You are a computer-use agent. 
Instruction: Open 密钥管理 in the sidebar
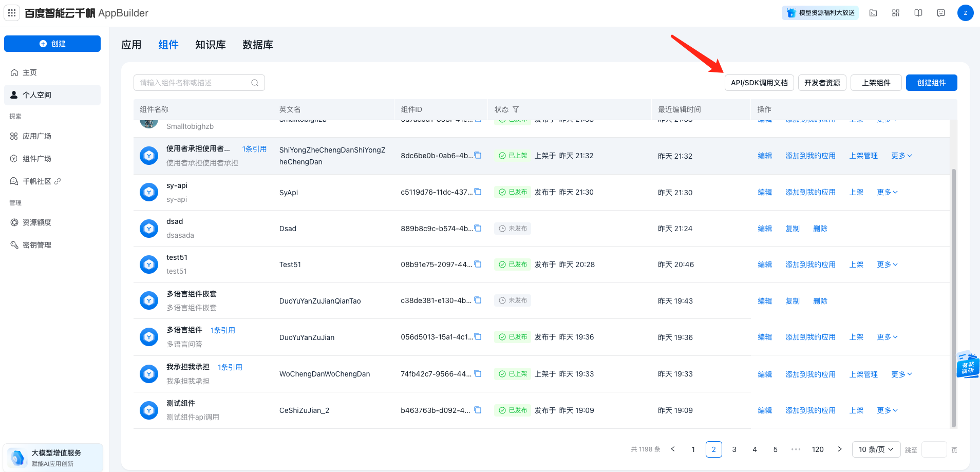pos(52,245)
